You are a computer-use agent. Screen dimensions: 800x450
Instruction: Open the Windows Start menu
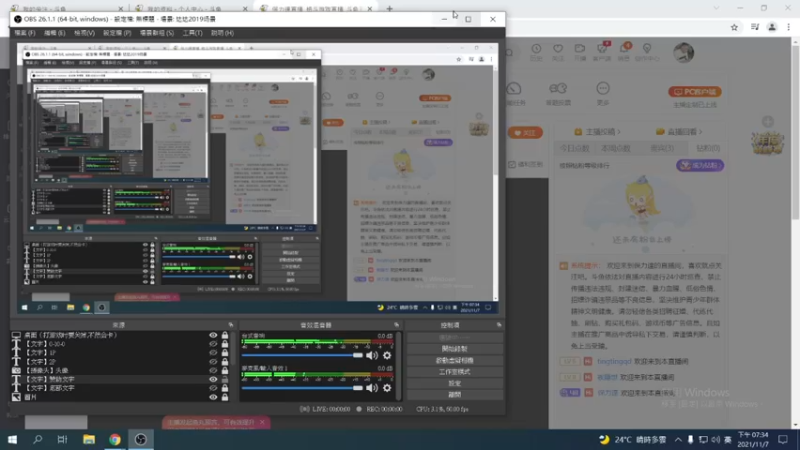[12, 439]
